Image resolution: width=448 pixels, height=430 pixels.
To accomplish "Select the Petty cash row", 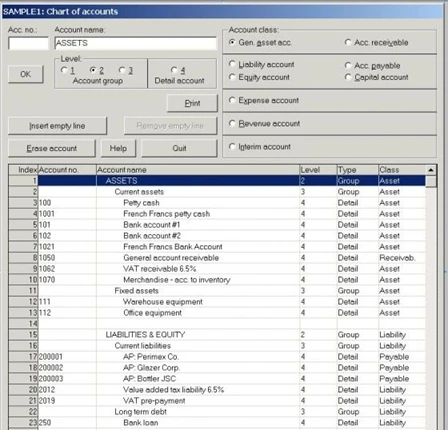I will [x=217, y=203].
